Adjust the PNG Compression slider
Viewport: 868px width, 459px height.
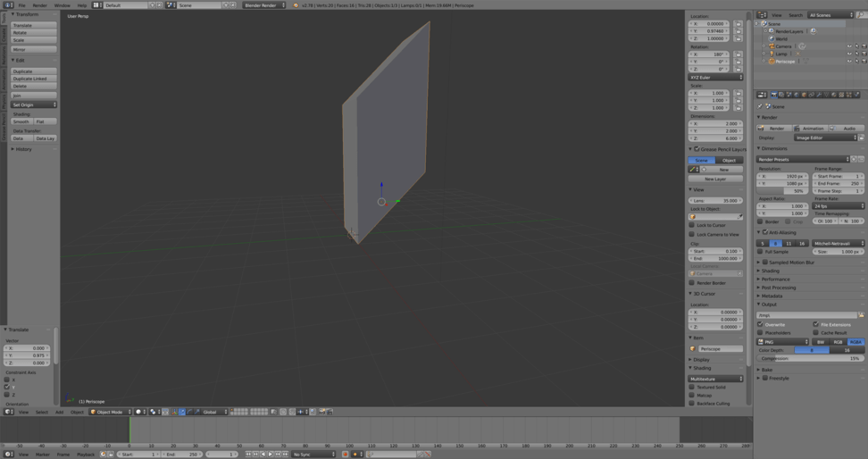coord(811,358)
